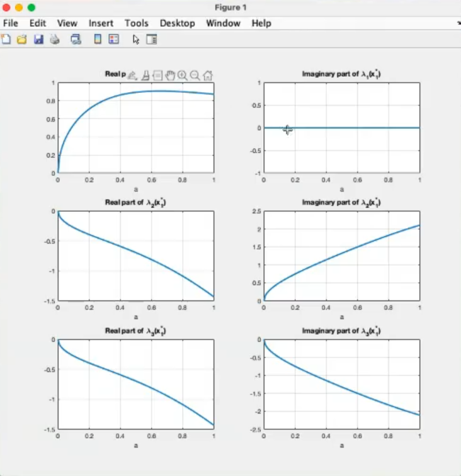This screenshot has height=476, width=461.
Task: Print the figure with the printer icon
Action: click(55, 39)
